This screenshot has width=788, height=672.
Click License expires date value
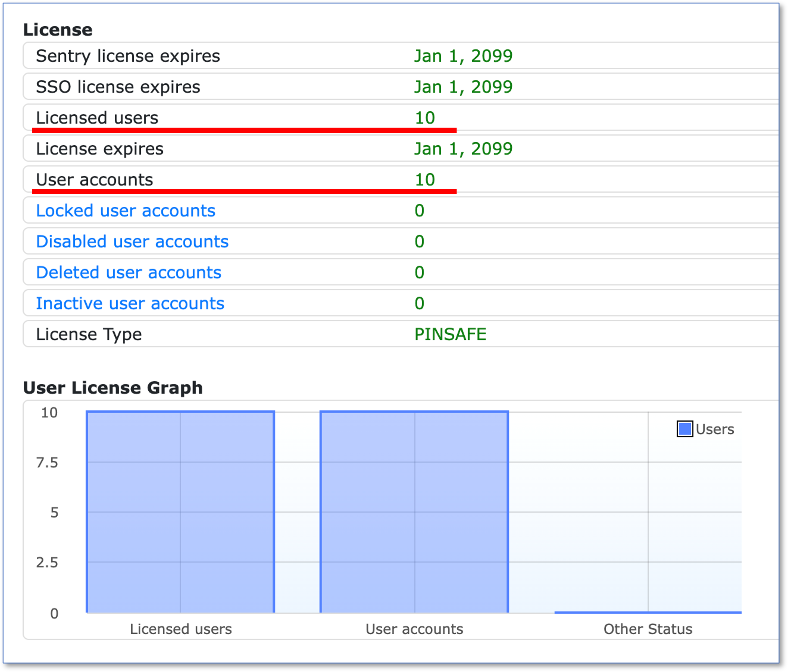(463, 149)
